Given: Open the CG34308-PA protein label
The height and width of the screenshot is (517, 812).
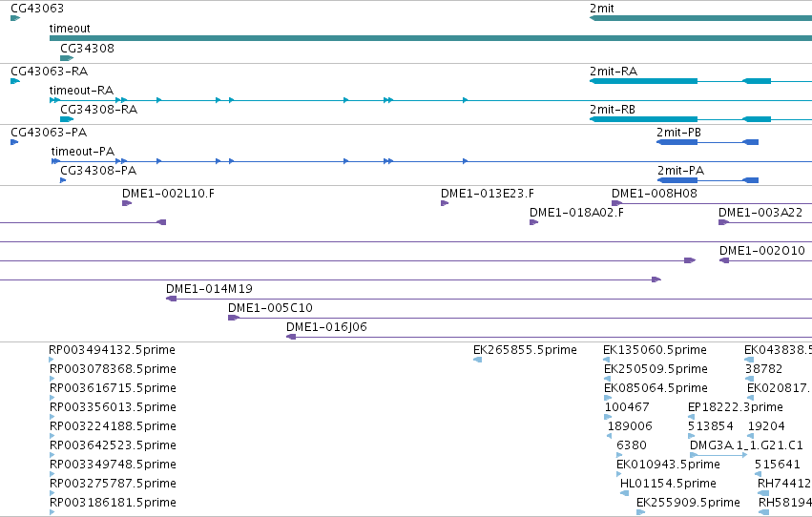Looking at the screenshot, I should 98,170.
